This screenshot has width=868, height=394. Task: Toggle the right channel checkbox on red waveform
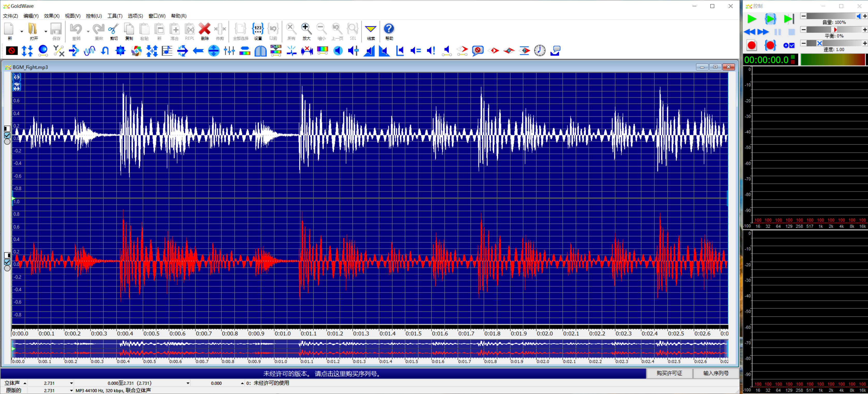point(7,262)
